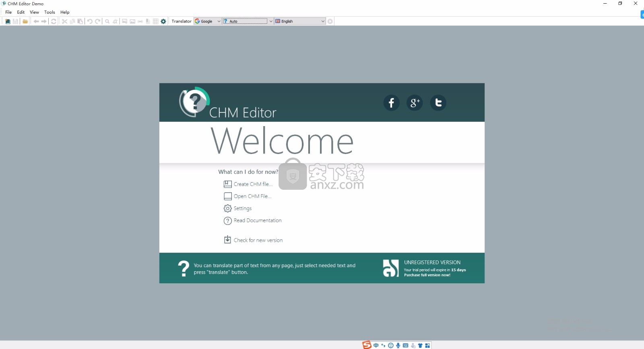The width and height of the screenshot is (644, 349).
Task: Click the microphone voice input icon
Action: [398, 345]
